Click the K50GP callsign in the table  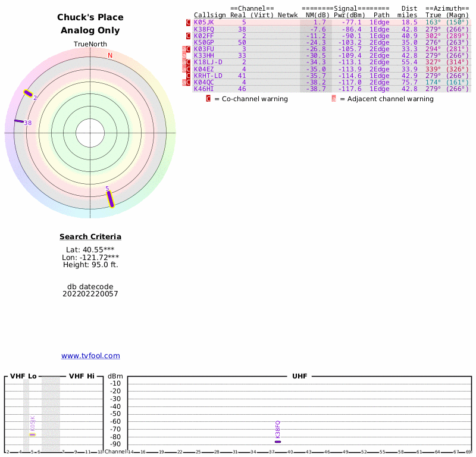[x=204, y=42]
